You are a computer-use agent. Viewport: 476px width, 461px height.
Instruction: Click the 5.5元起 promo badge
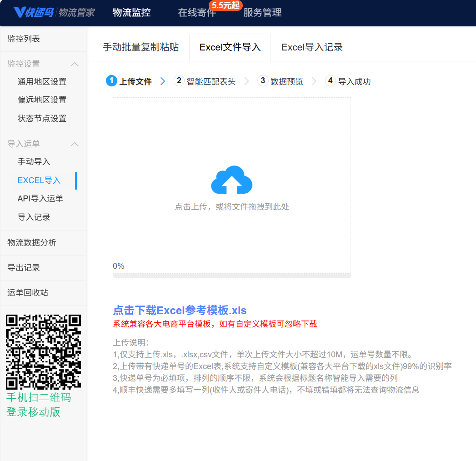(x=225, y=5)
